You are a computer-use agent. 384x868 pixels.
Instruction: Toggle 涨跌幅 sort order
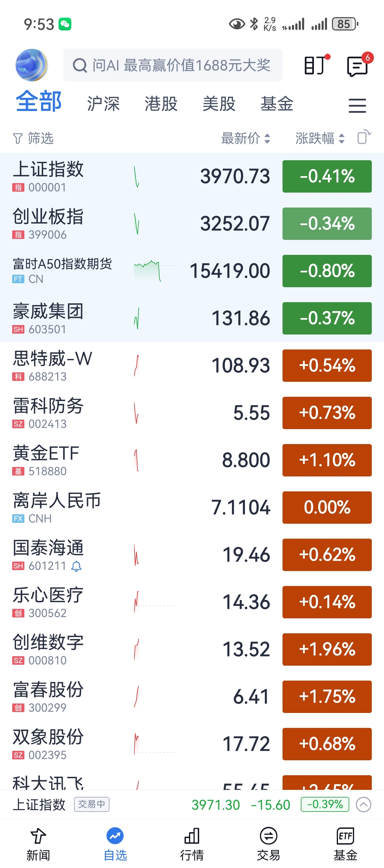pyautogui.click(x=320, y=138)
